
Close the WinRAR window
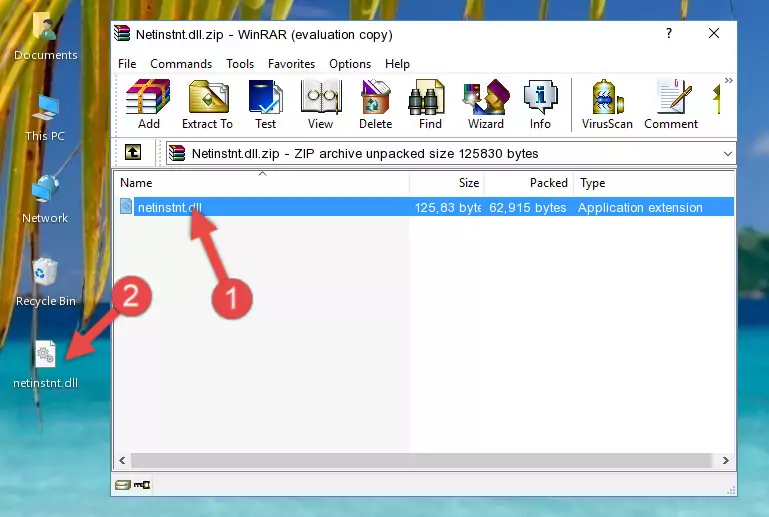tap(714, 33)
